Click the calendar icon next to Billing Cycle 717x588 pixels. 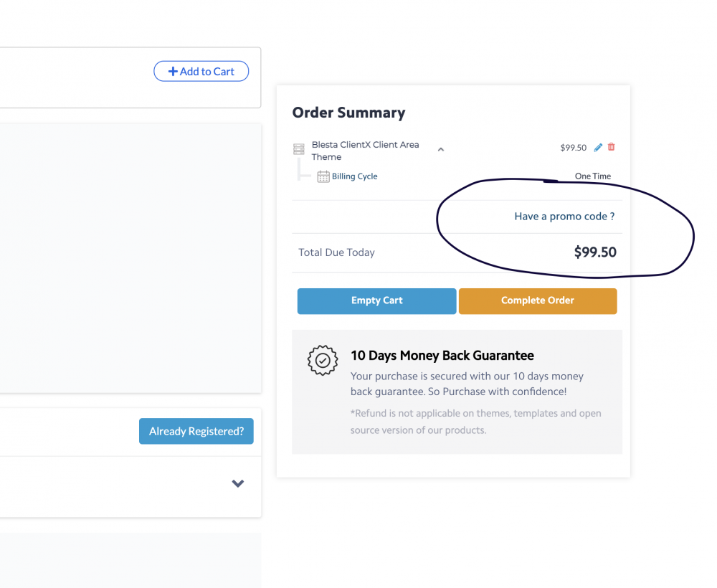(323, 176)
